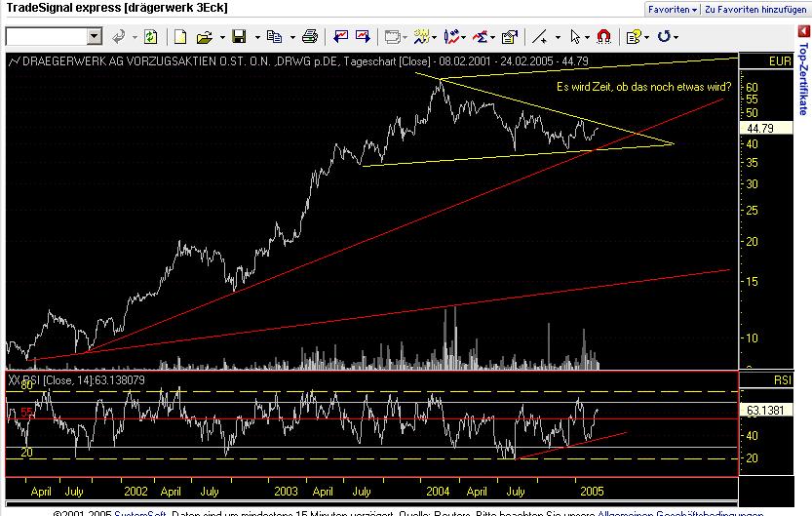Viewport: 812px width, 516px height.
Task: Click the 2004 date axis label
Action: (438, 492)
